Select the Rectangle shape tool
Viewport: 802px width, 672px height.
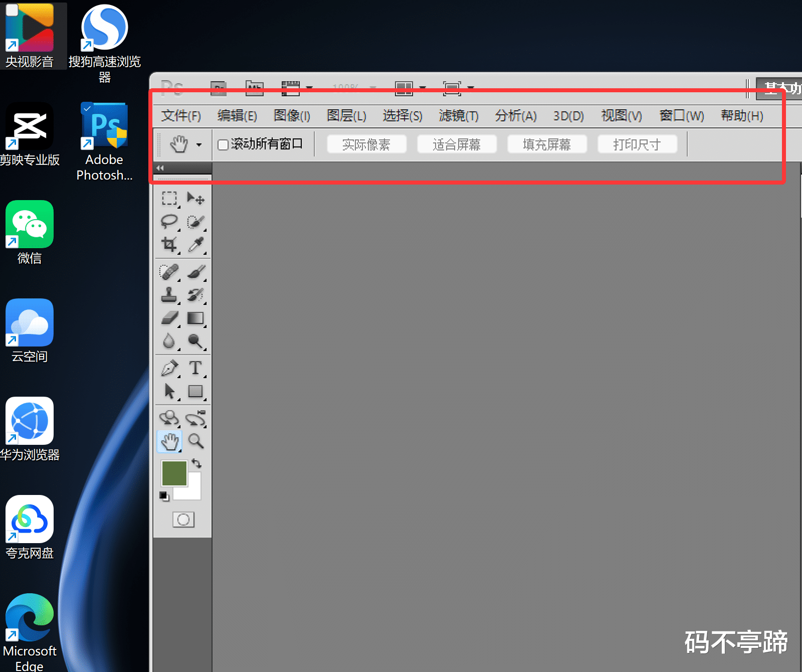coord(195,391)
